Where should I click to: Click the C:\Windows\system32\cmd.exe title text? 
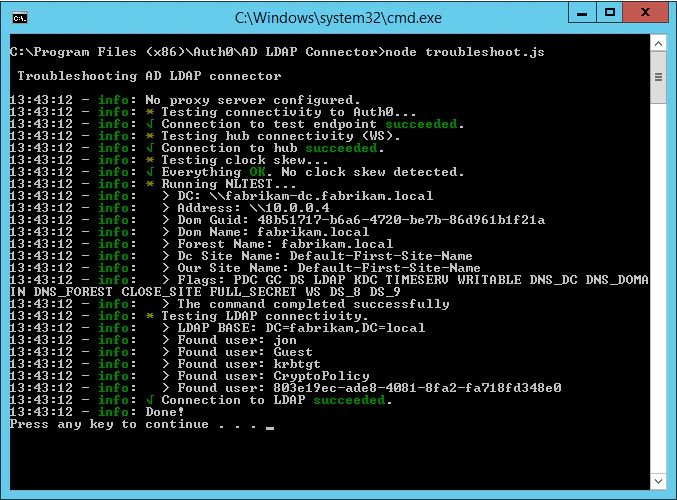(338, 18)
